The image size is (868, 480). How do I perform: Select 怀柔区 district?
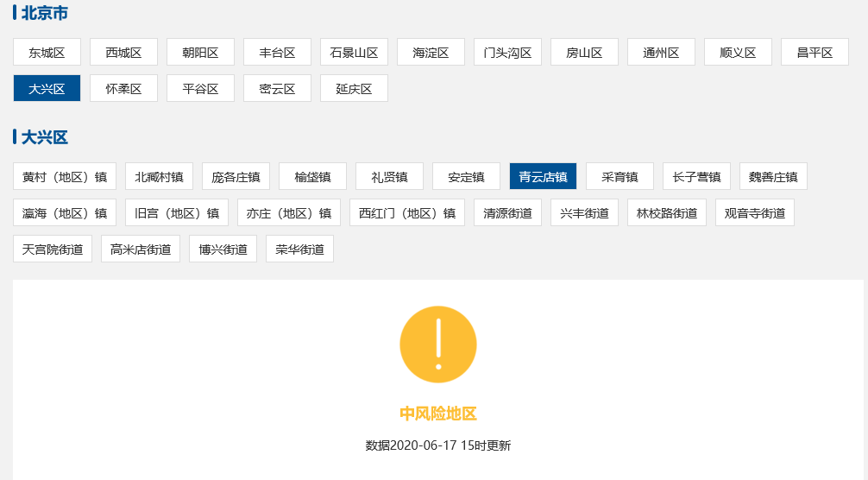[123, 88]
